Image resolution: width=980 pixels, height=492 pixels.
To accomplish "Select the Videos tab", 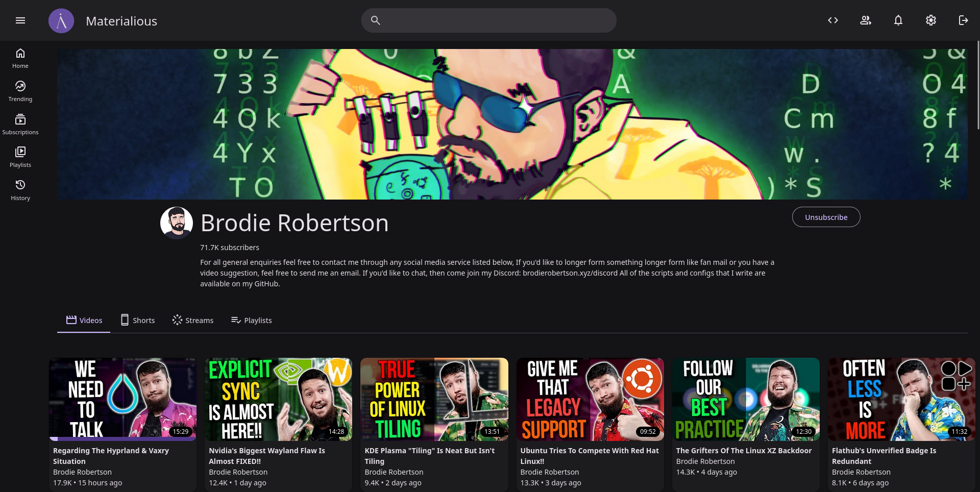I will 84,320.
